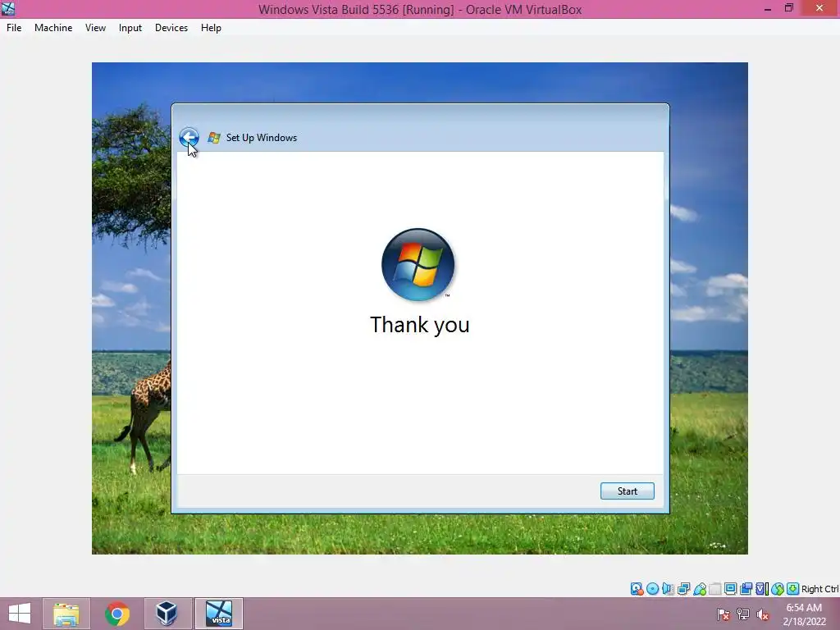
Task: Open the View menu
Action: click(x=95, y=28)
